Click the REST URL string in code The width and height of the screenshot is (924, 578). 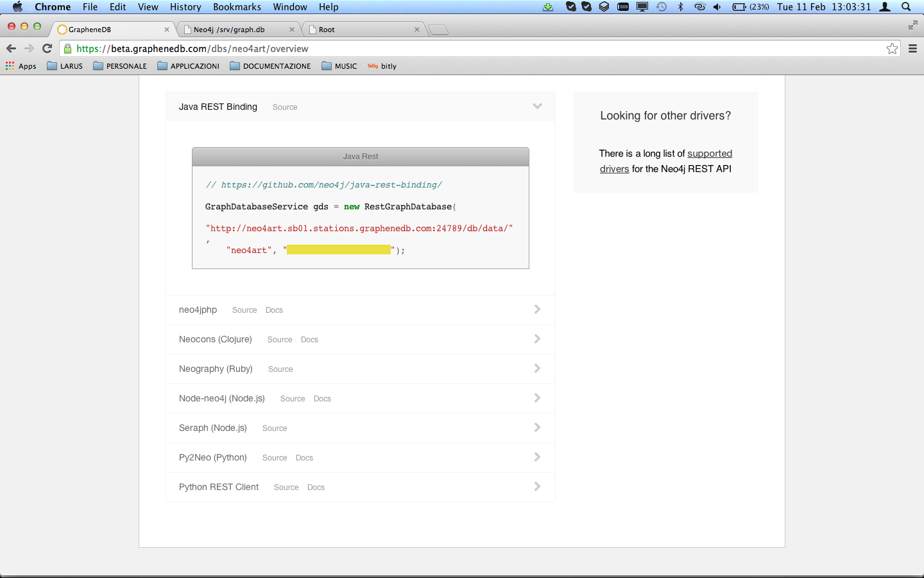(359, 229)
